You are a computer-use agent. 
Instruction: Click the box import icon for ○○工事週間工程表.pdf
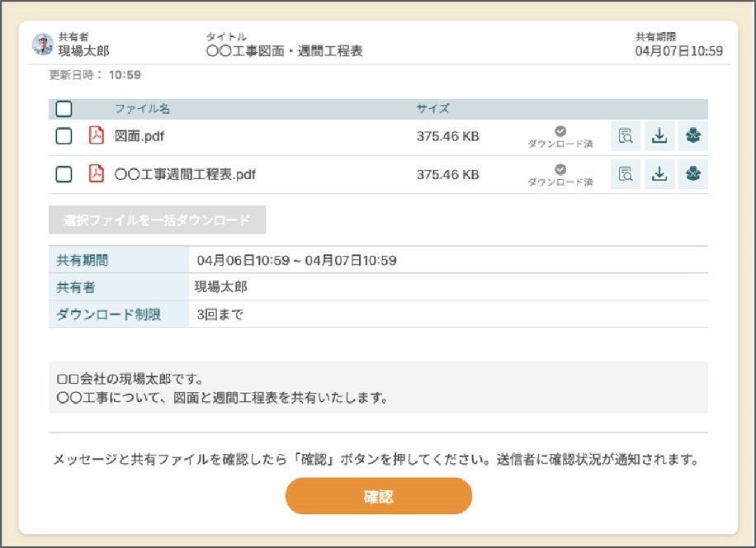[x=692, y=175]
